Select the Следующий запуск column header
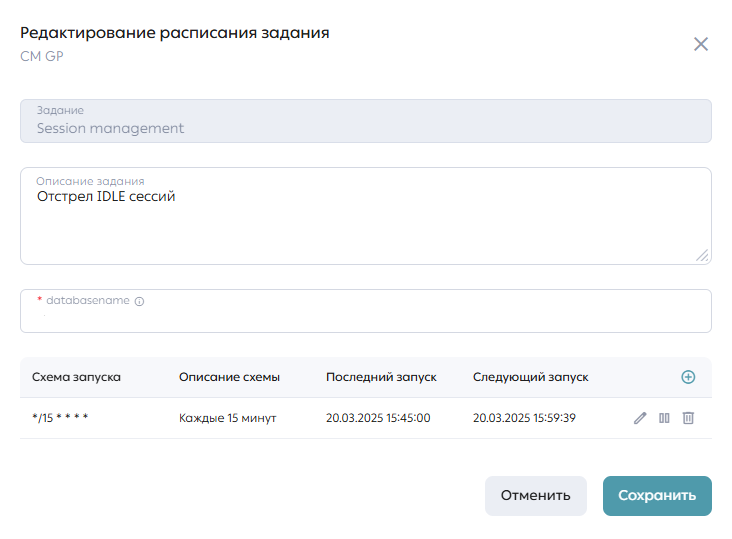 tap(530, 377)
